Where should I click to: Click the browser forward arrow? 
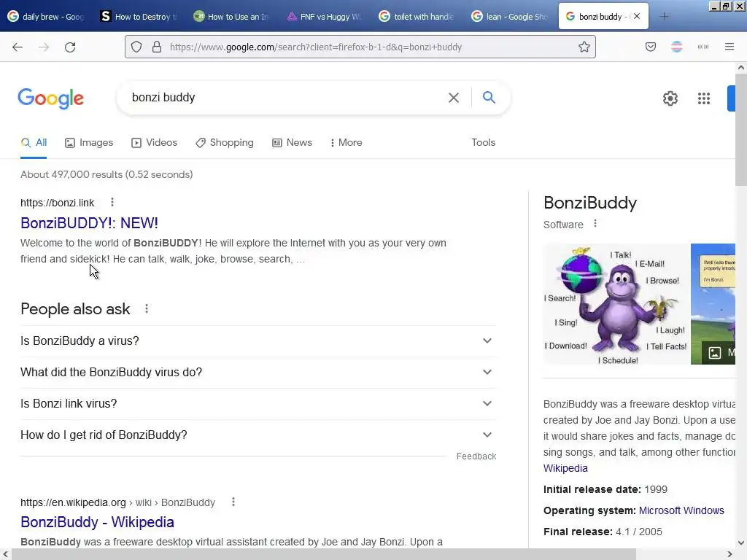coord(44,47)
